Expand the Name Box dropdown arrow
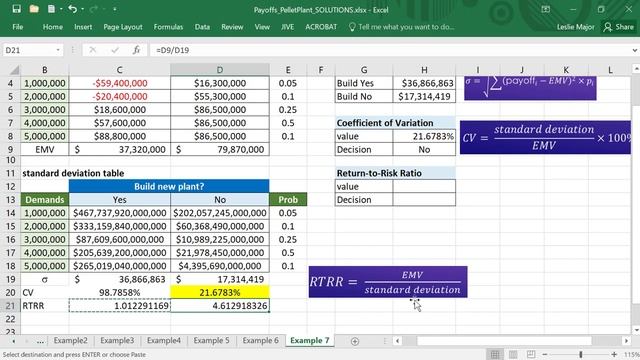This screenshot has width=640, height=360. click(x=58, y=50)
